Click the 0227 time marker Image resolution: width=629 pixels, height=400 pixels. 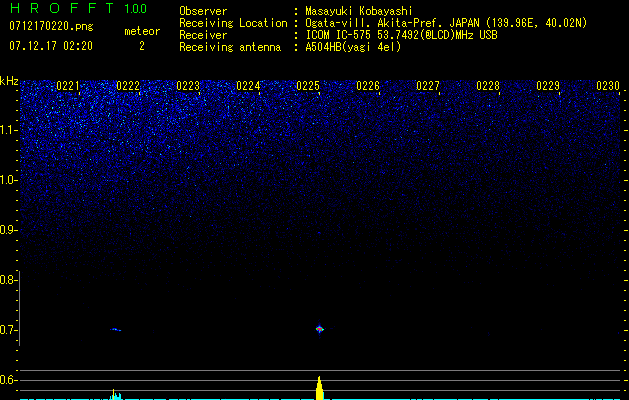428,86
